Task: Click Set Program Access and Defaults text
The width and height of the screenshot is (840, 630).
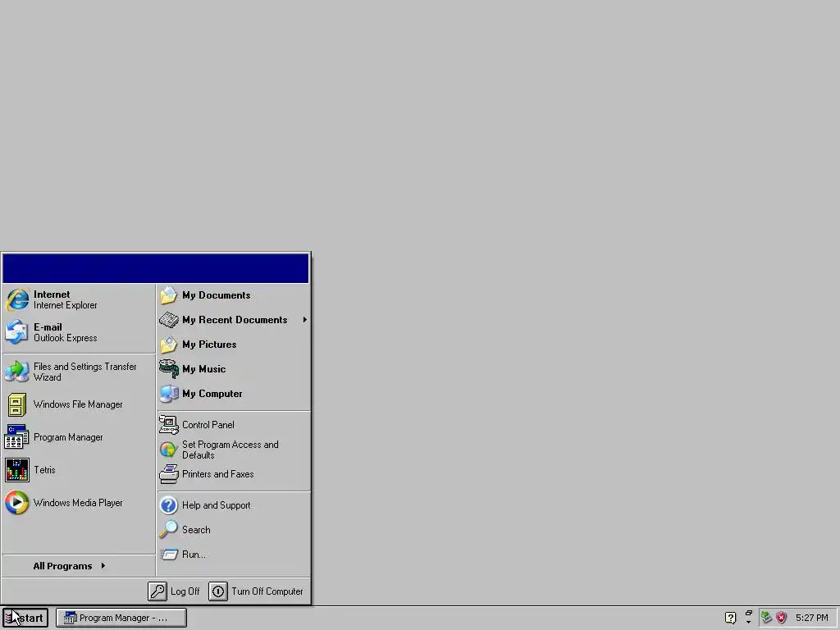Action: [231, 450]
